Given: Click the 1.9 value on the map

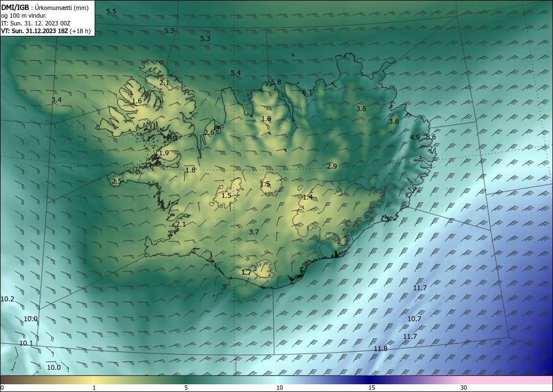Looking at the screenshot, I should click(164, 153).
